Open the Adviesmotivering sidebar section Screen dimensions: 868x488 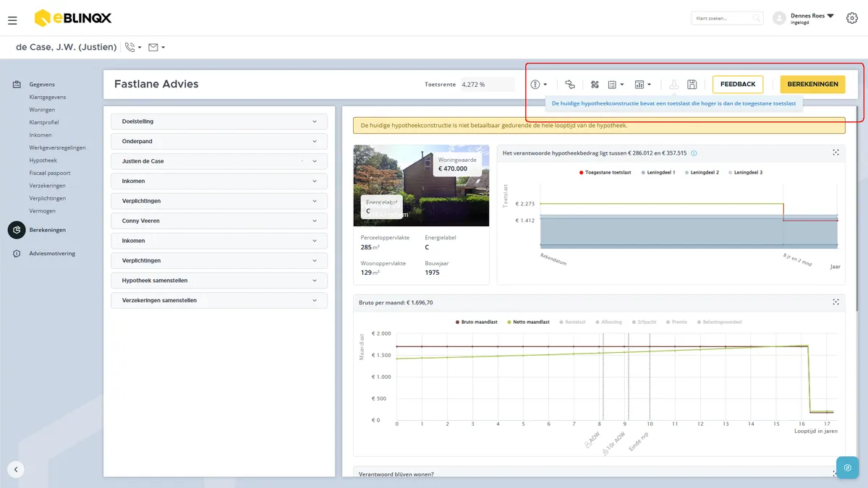click(x=51, y=254)
